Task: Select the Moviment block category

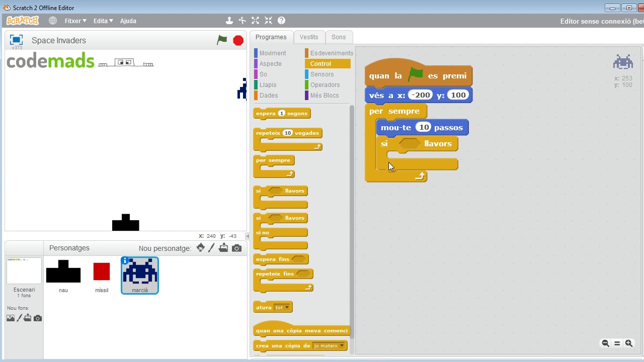Action: coord(272,53)
